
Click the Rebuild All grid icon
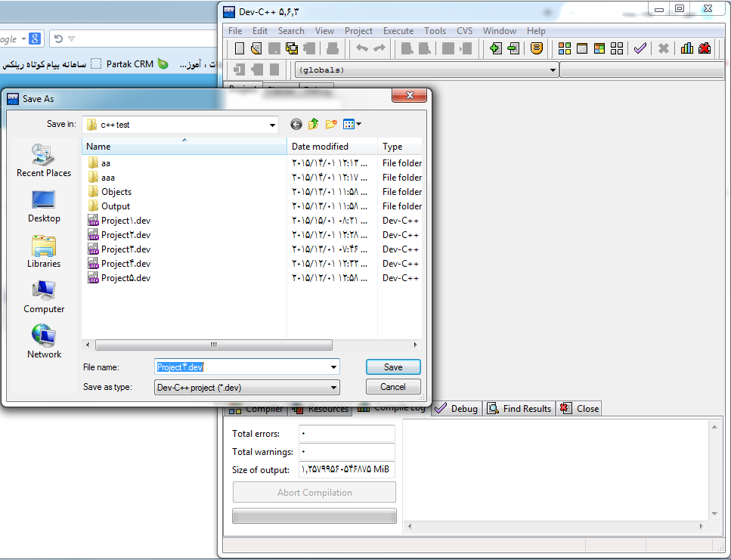point(617,48)
